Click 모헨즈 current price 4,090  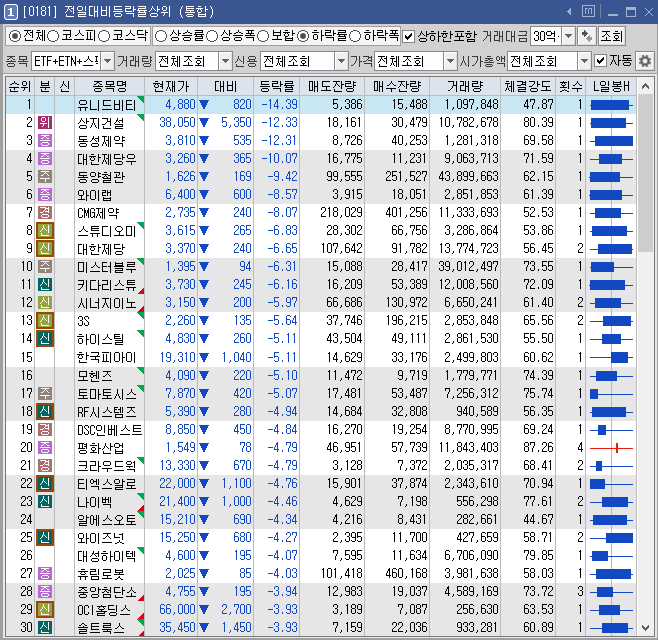click(x=180, y=375)
